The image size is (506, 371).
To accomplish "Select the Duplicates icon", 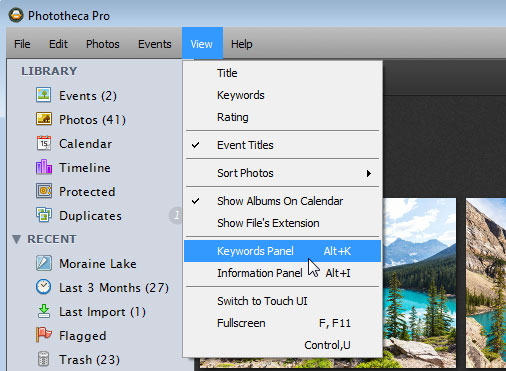I will [x=44, y=215].
